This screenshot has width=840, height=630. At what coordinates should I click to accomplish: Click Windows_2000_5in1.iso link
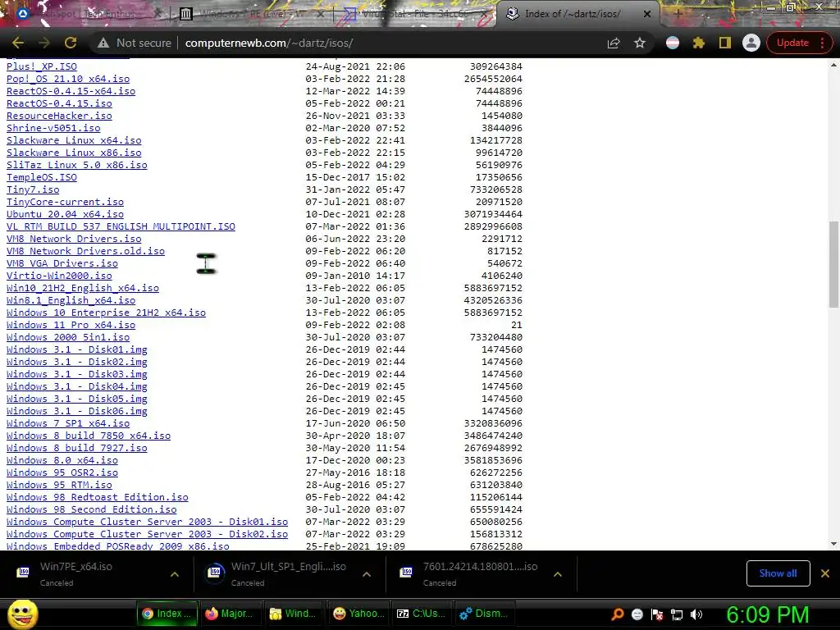tap(68, 337)
